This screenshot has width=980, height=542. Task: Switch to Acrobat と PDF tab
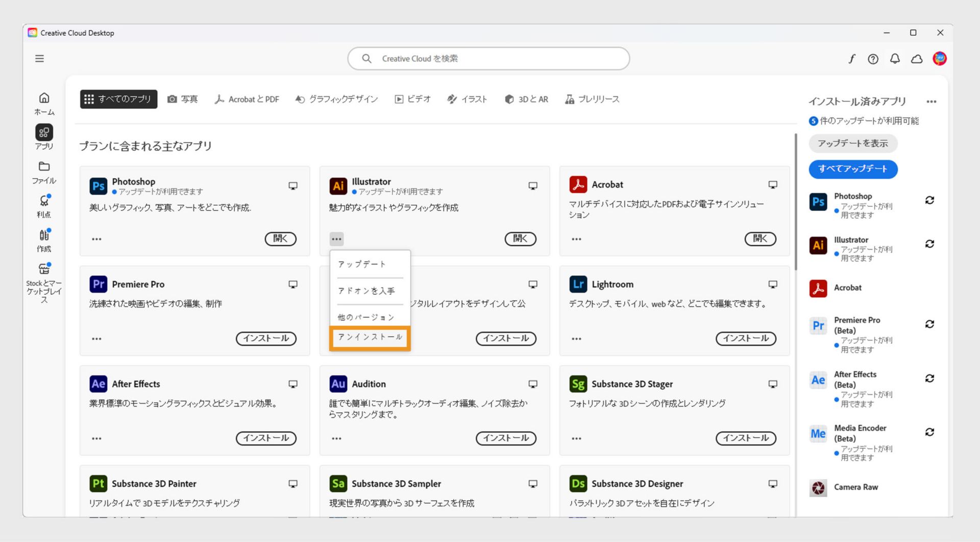pos(247,99)
